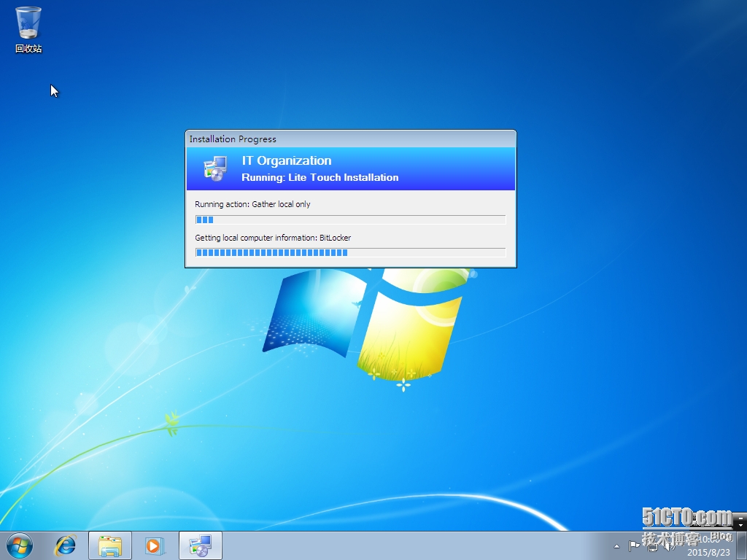Image resolution: width=747 pixels, height=560 pixels.
Task: Open the Windows Start menu orb
Action: click(x=20, y=545)
